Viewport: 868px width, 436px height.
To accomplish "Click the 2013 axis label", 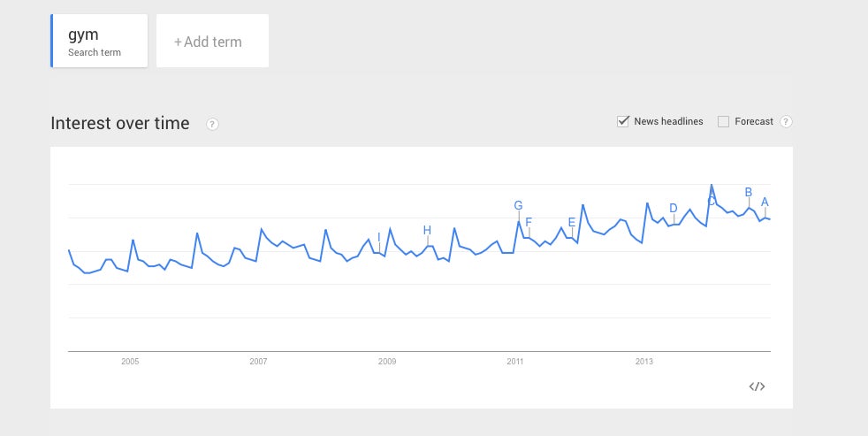I will coord(643,362).
